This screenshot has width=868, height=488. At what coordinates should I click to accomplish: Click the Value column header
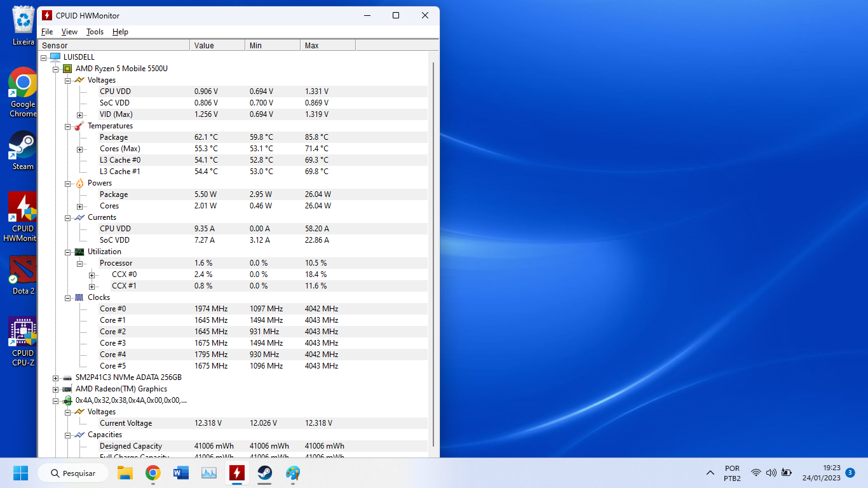pyautogui.click(x=217, y=46)
